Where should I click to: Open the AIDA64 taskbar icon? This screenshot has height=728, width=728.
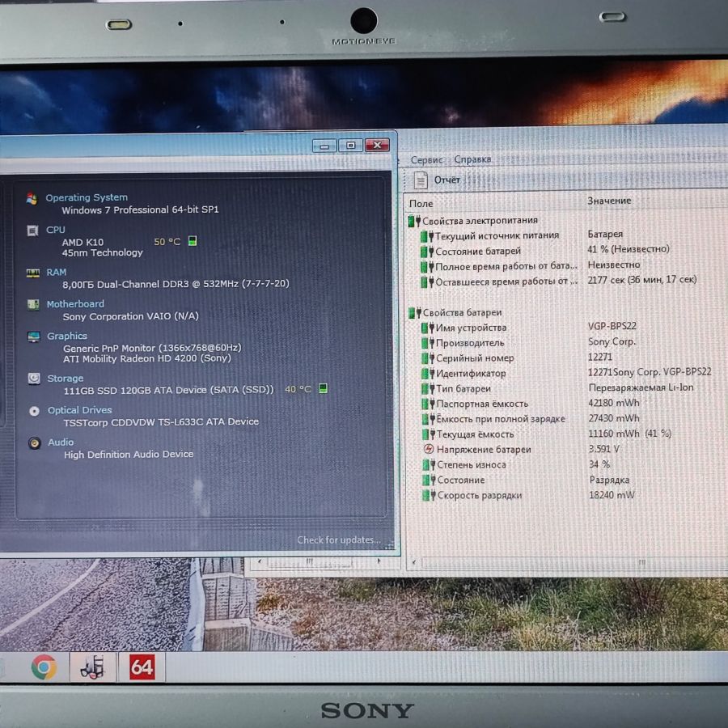[x=142, y=667]
